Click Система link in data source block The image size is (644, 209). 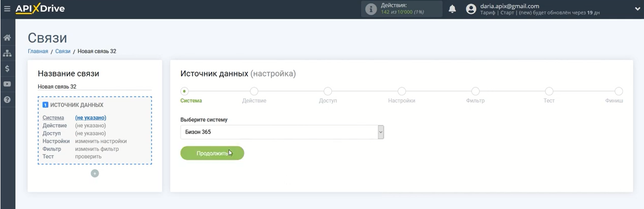53,117
